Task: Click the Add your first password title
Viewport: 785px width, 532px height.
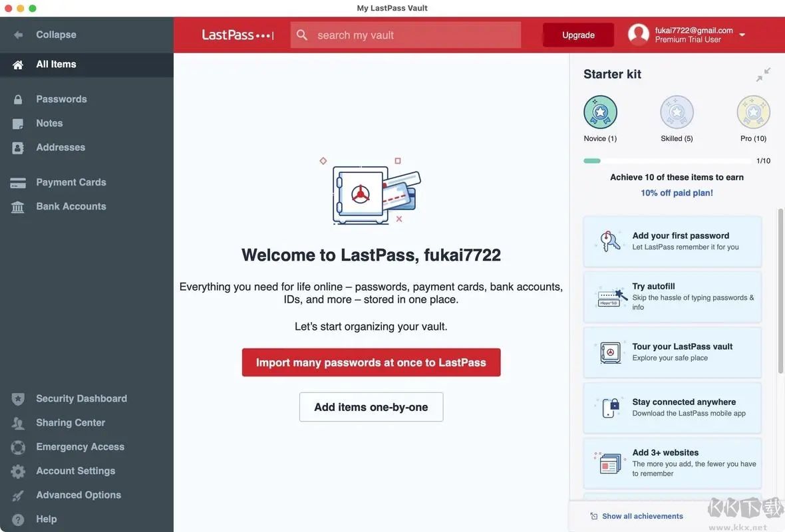Action: coord(681,235)
